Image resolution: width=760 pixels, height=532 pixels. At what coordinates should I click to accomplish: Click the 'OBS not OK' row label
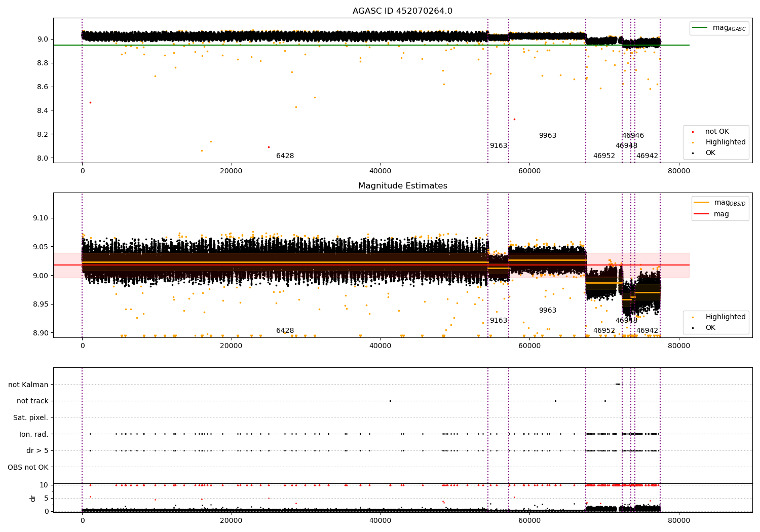click(x=28, y=468)
